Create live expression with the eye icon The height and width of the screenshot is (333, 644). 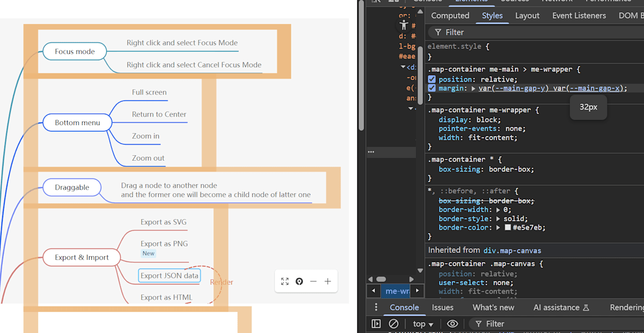tap(452, 324)
